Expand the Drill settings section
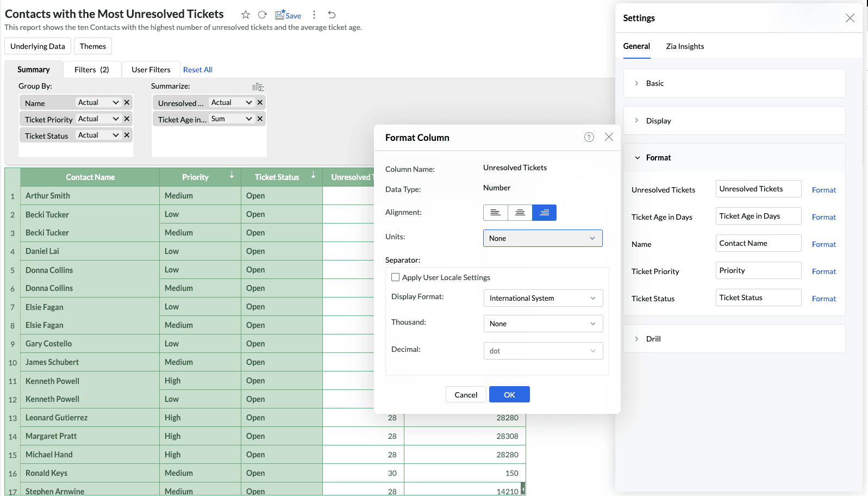The image size is (868, 496). pyautogui.click(x=734, y=339)
